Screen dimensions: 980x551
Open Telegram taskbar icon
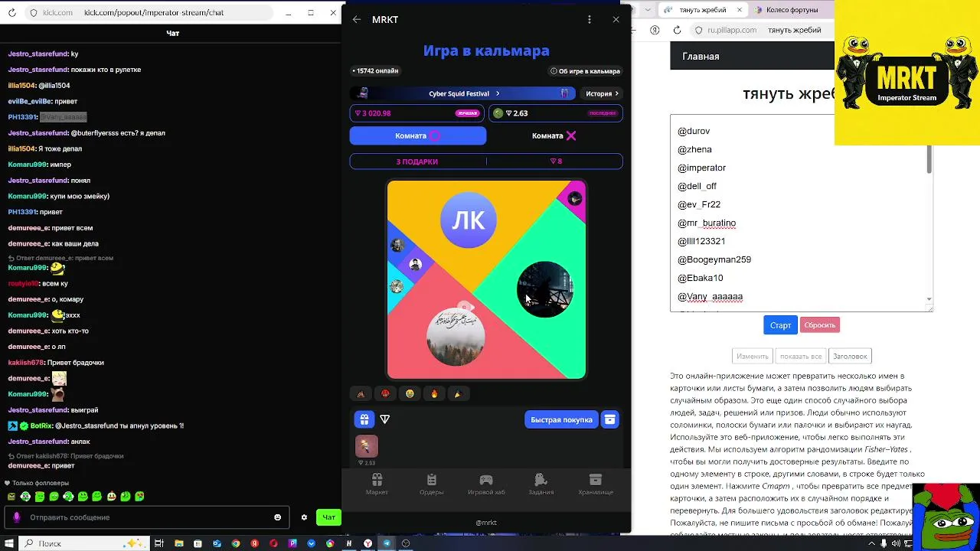coord(387,543)
